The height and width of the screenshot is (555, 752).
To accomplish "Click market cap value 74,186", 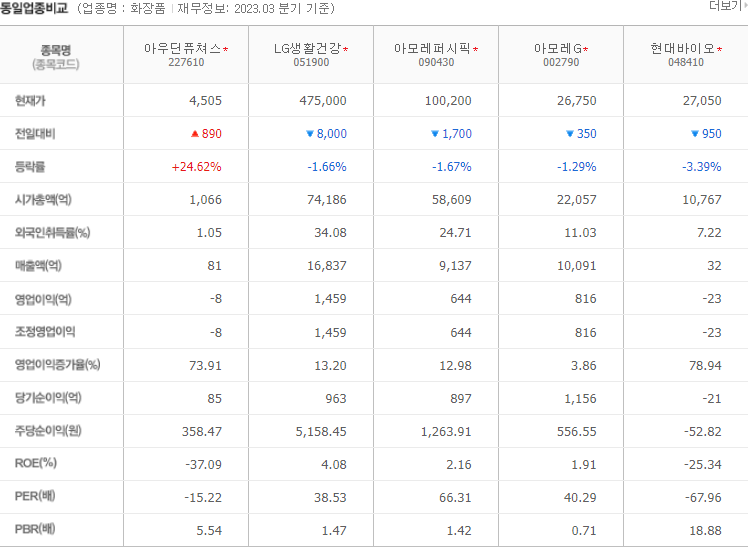I will [x=327, y=200].
